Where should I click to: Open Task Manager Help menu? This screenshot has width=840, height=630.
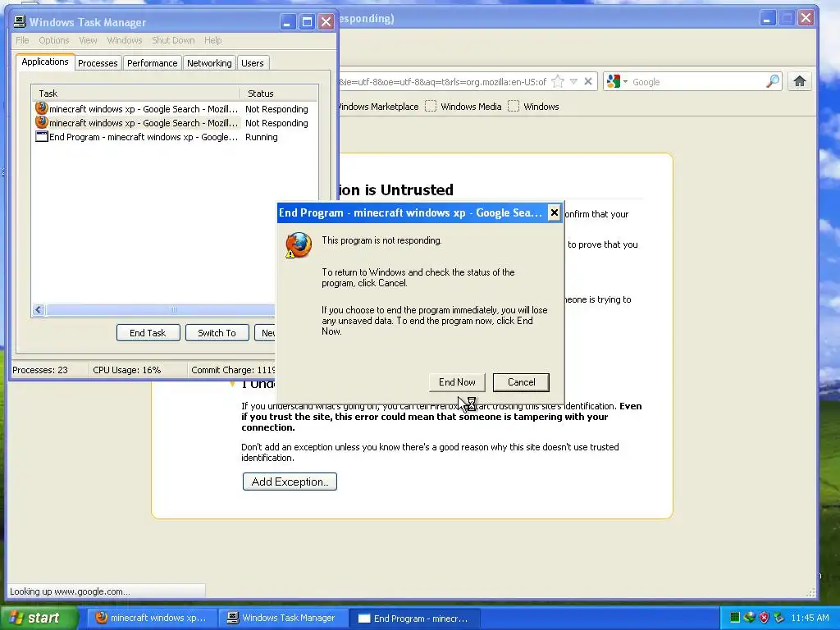tap(212, 40)
